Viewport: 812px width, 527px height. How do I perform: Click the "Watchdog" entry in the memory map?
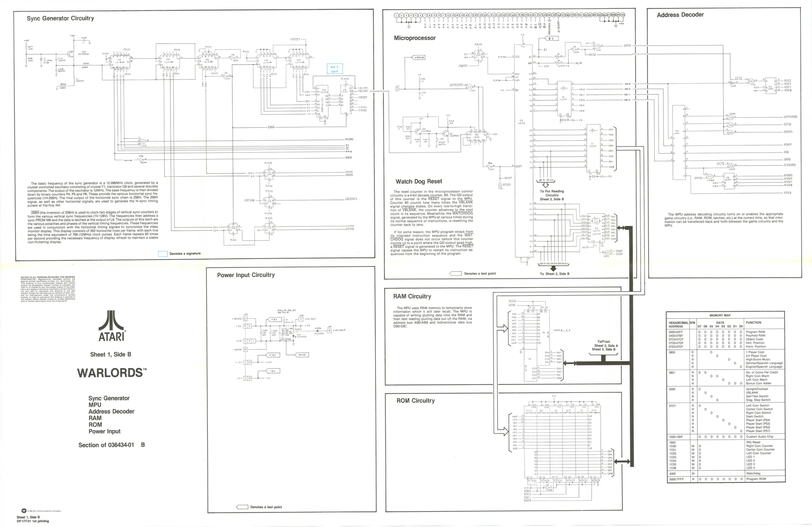(753, 473)
